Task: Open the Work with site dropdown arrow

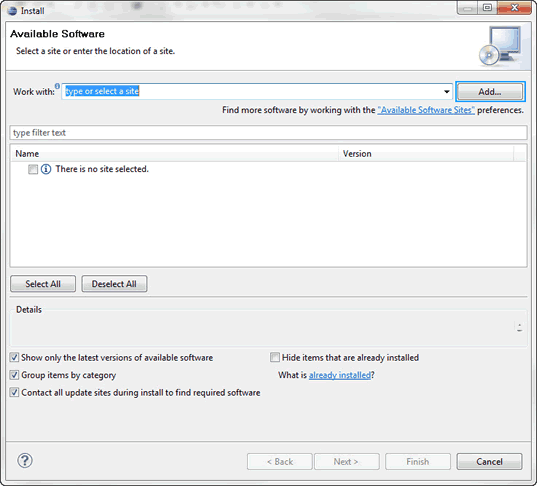Action: click(x=447, y=91)
